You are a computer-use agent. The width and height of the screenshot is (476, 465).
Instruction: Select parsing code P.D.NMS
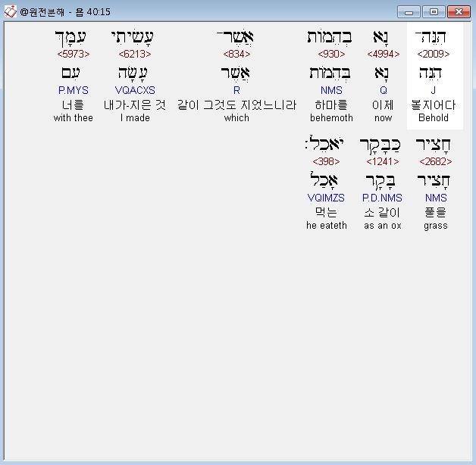(x=382, y=198)
